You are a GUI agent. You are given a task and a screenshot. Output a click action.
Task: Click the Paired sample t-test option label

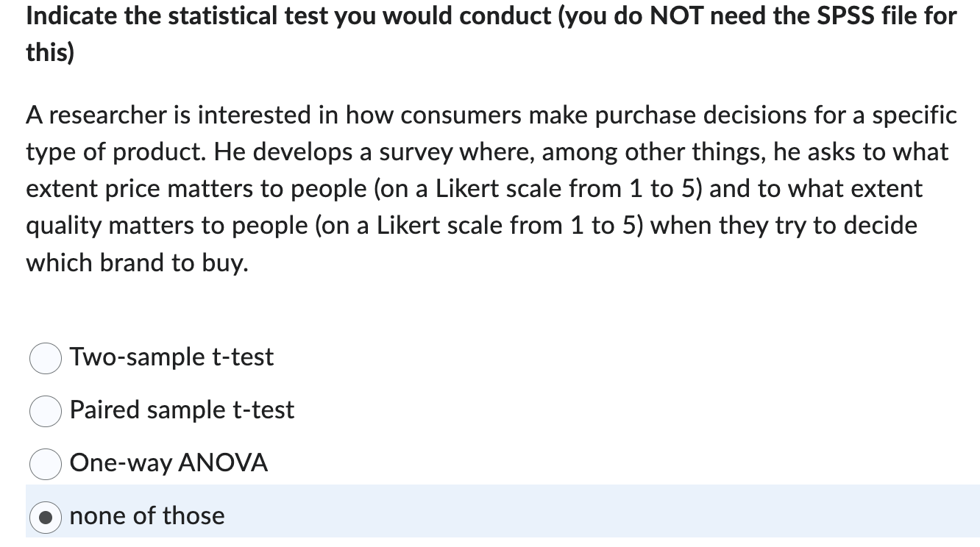click(182, 411)
